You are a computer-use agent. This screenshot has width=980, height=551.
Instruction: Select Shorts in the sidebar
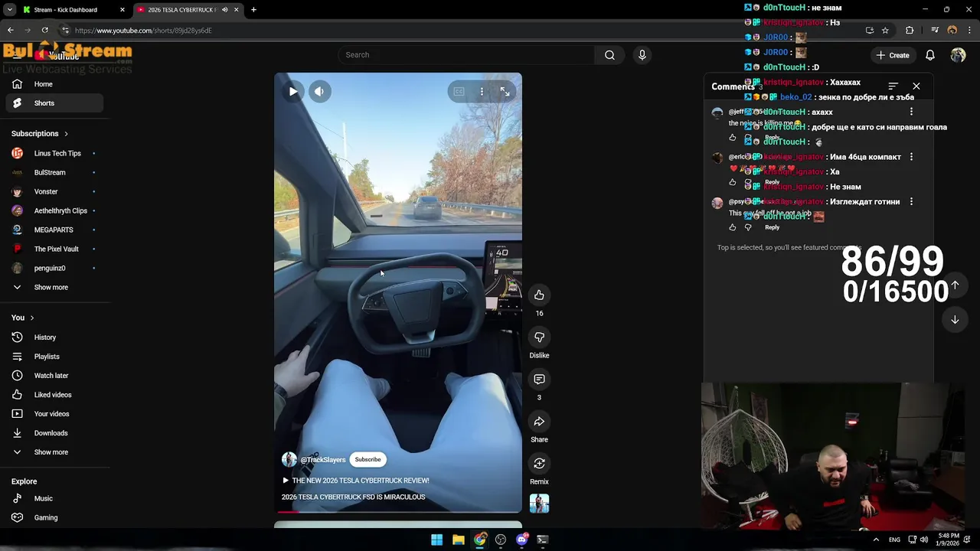click(x=54, y=103)
